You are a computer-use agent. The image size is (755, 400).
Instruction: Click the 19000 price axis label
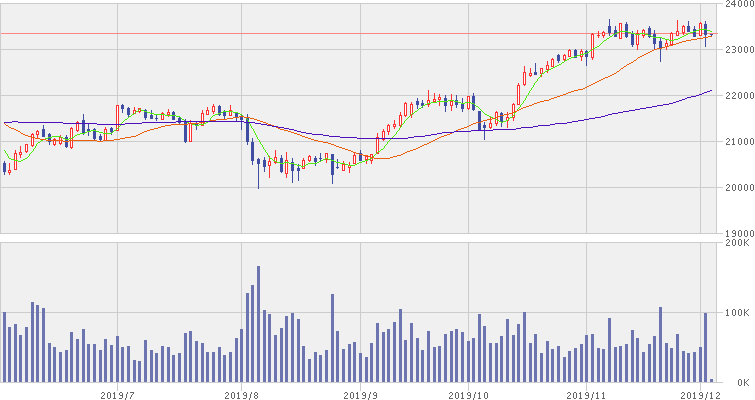pos(738,233)
